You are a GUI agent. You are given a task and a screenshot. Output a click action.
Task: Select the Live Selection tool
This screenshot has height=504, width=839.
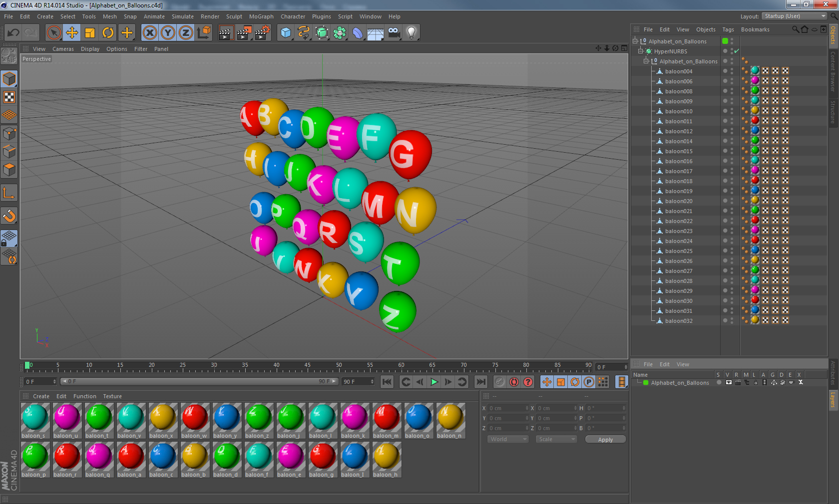(x=53, y=33)
